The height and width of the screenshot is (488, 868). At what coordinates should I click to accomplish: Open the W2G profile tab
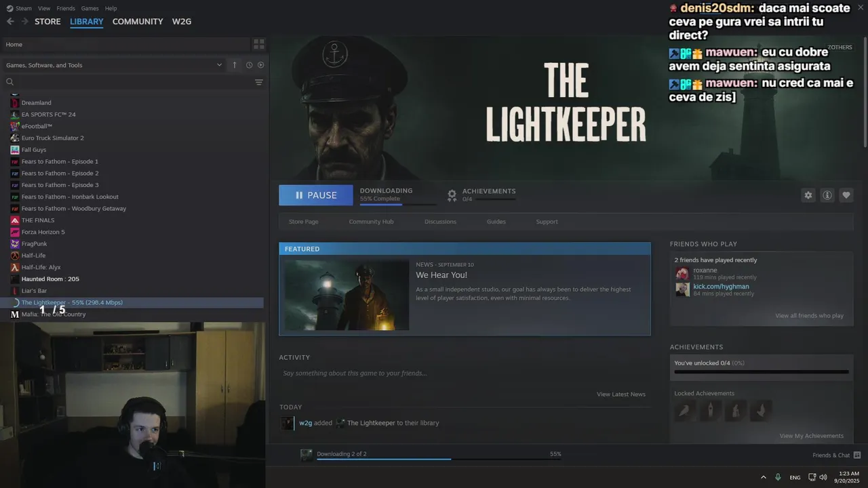[182, 22]
